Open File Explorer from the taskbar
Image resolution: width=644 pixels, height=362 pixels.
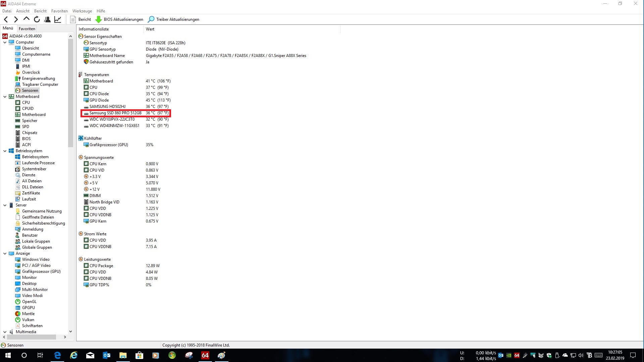click(x=123, y=355)
